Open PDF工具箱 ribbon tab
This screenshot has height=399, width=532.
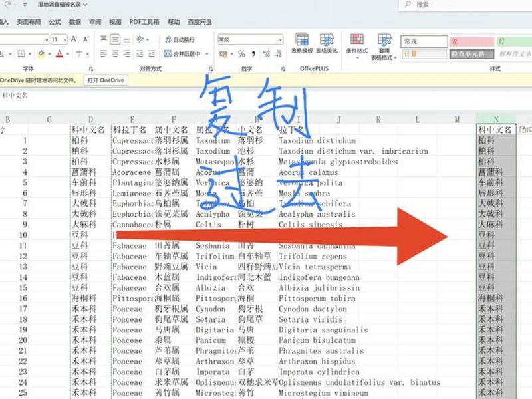tap(144, 22)
